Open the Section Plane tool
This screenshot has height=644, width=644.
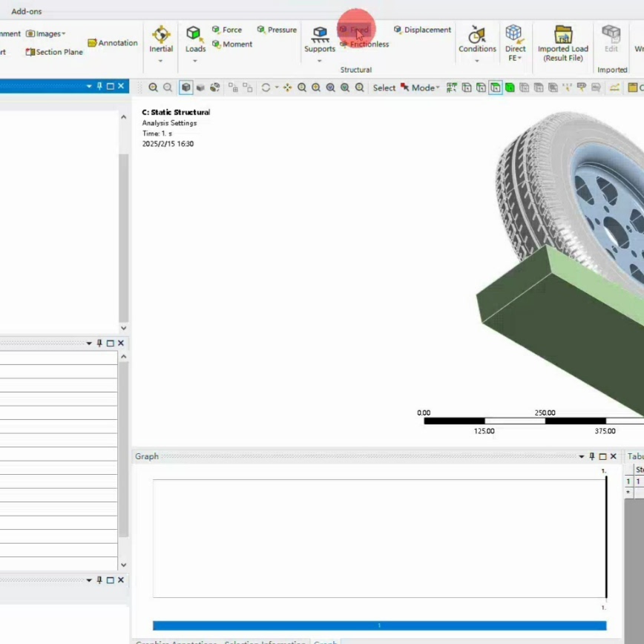click(54, 52)
